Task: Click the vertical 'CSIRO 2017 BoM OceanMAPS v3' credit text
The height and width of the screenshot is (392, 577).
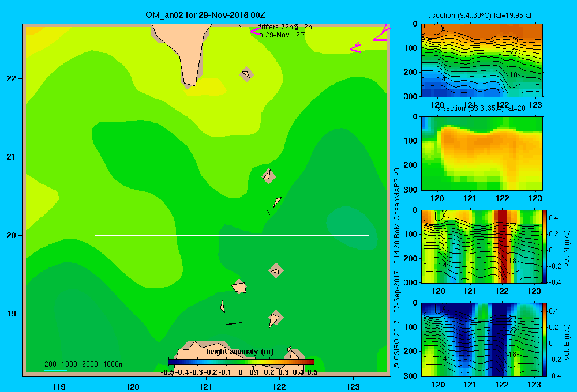Action: coord(397,269)
